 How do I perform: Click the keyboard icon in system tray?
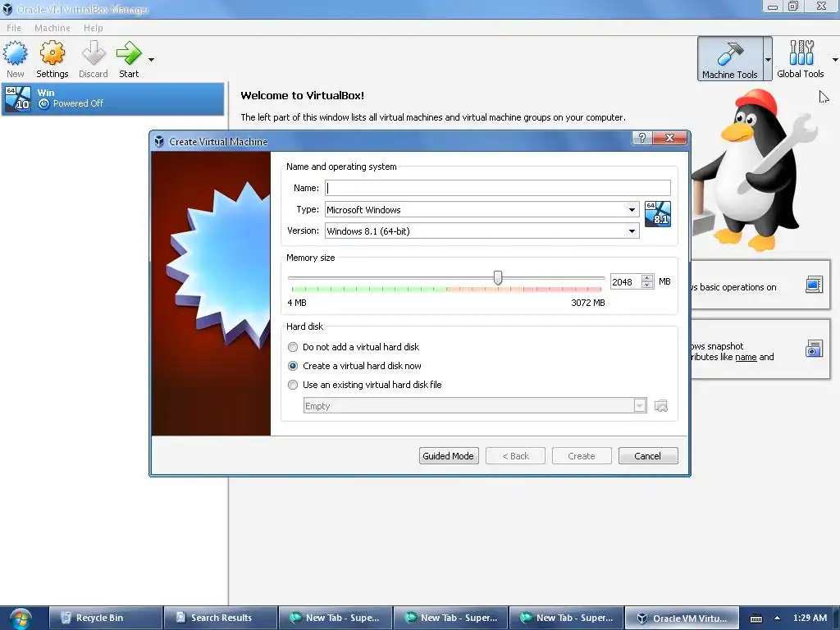(756, 619)
